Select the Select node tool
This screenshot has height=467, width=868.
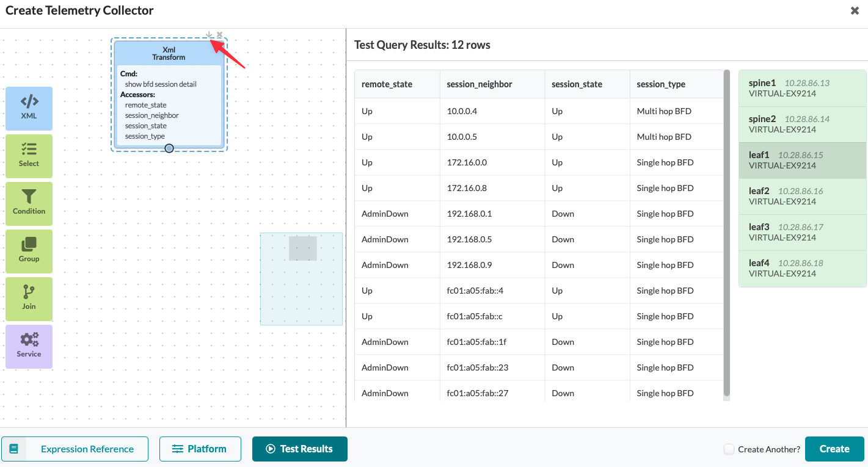coord(29,156)
